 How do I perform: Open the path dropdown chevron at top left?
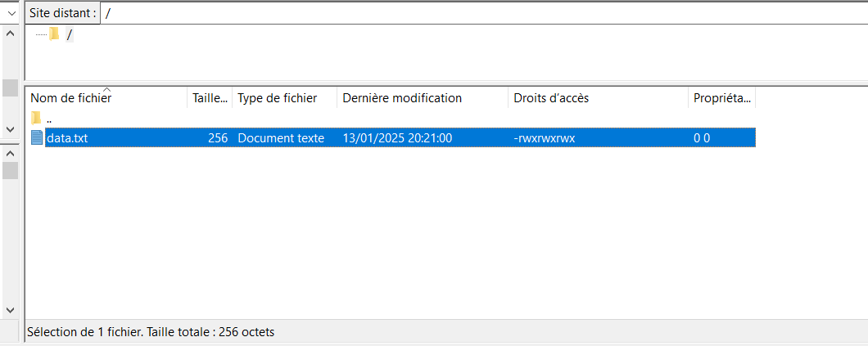pyautogui.click(x=11, y=13)
